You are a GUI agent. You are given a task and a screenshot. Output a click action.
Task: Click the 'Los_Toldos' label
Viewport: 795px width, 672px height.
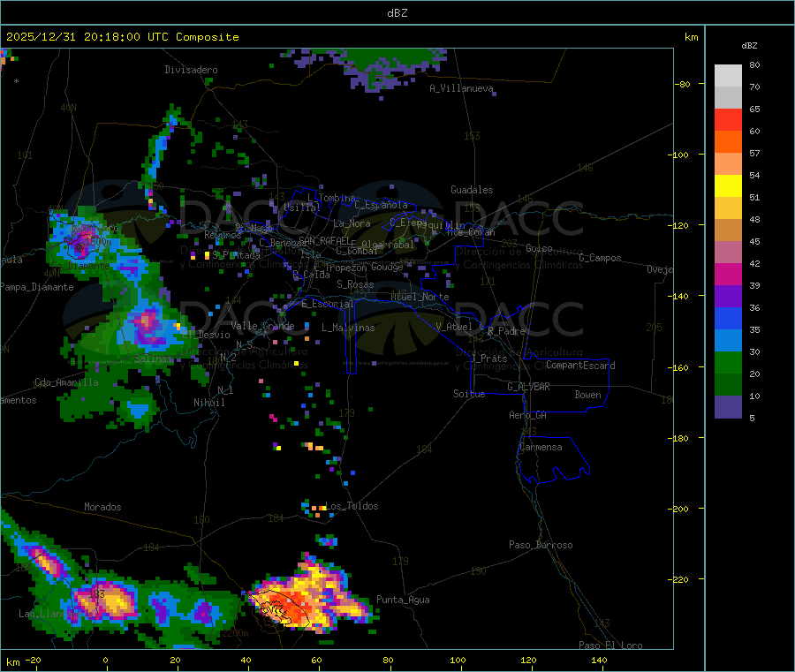pos(352,506)
